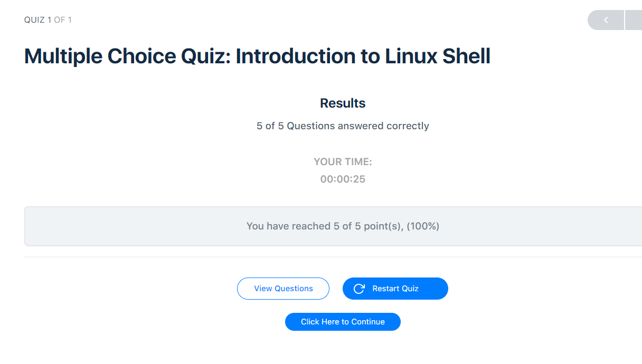
Task: Select the Results heading
Action: point(343,103)
